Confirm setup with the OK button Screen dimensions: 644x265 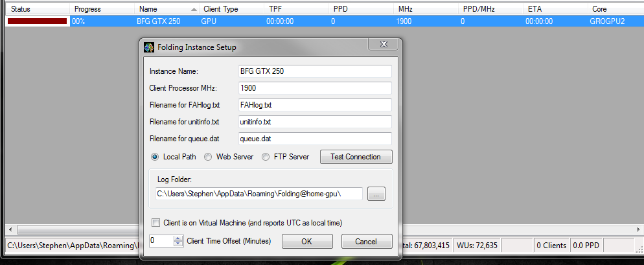point(307,241)
